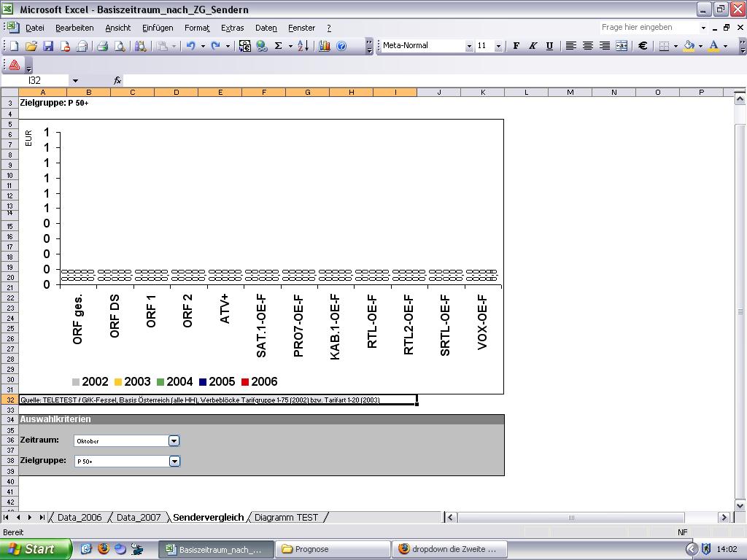Open Excel help with the question mark icon
The height and width of the screenshot is (560, 747).
[341, 46]
